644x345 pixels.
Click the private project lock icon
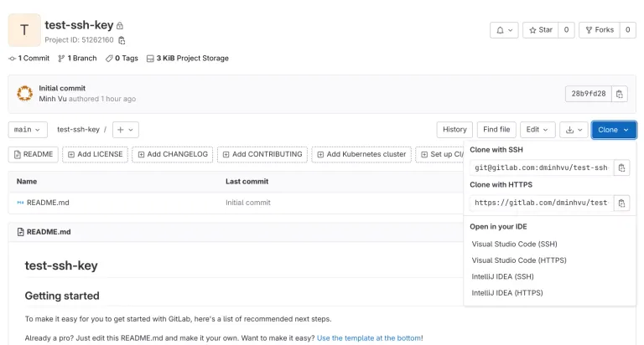pyautogui.click(x=120, y=26)
